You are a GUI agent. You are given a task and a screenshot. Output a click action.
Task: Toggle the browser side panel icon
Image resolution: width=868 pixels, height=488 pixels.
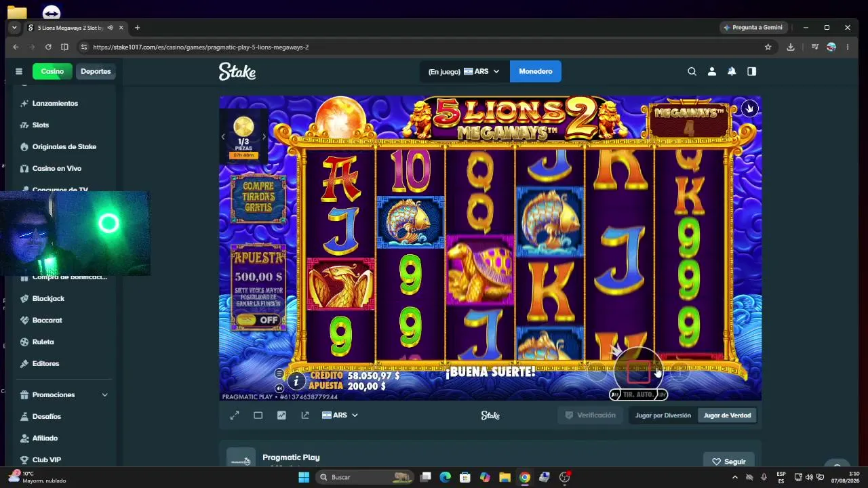click(x=64, y=47)
